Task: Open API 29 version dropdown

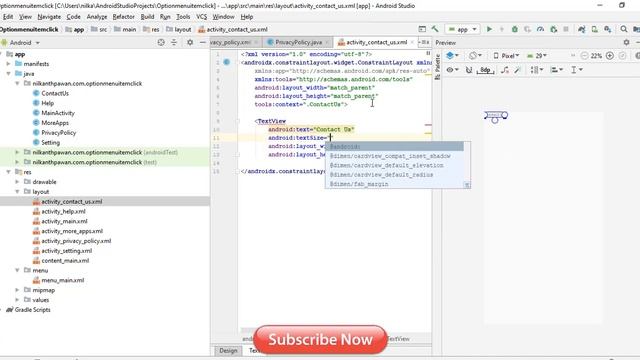Action: pos(537,56)
